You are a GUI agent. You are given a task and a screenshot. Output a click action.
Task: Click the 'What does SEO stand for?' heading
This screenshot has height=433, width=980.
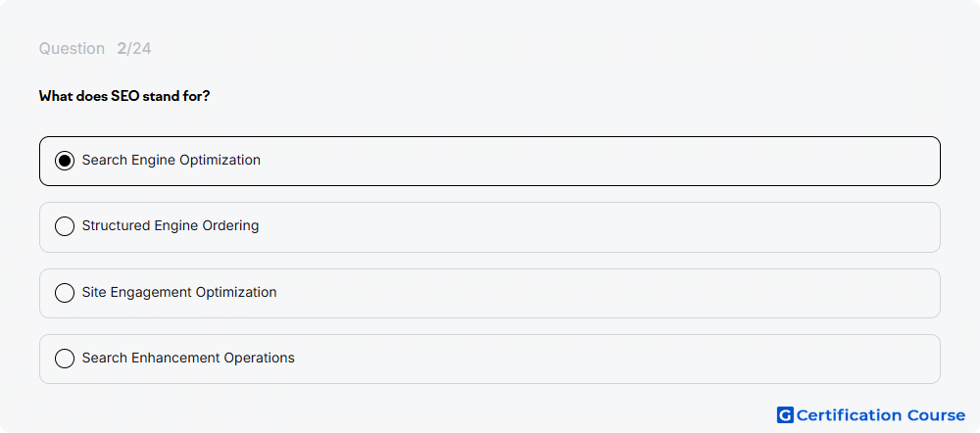[x=124, y=96]
